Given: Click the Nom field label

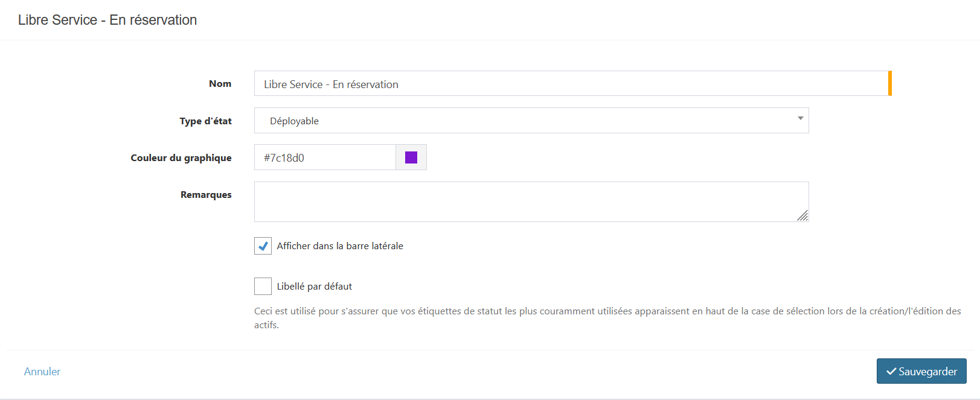Looking at the screenshot, I should (x=220, y=84).
